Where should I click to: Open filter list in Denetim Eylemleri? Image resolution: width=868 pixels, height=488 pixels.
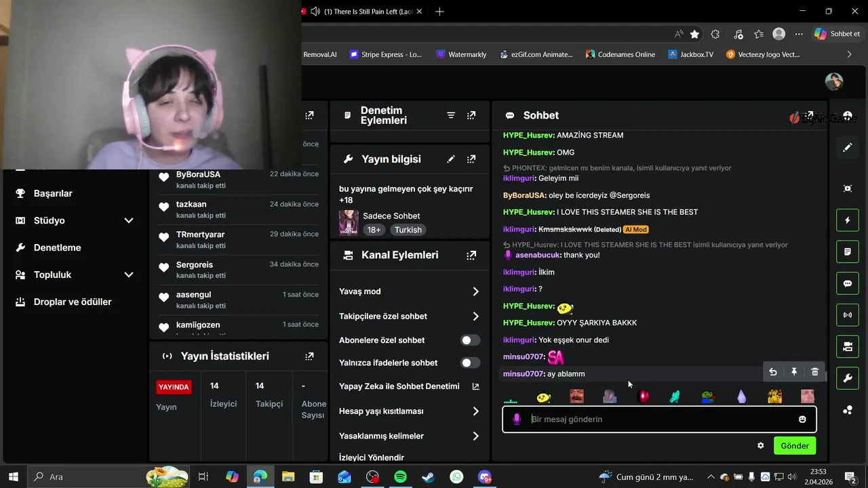[451, 115]
